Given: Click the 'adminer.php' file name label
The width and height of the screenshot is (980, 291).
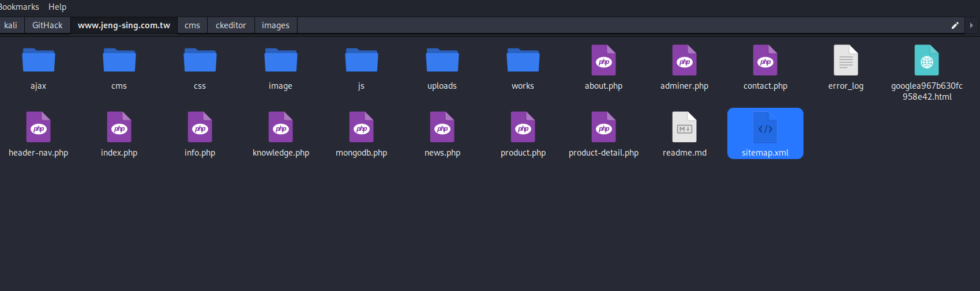Looking at the screenshot, I should 685,86.
